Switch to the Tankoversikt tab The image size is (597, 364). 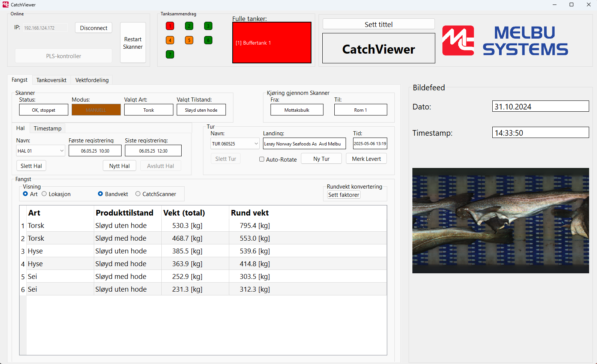[51, 80]
